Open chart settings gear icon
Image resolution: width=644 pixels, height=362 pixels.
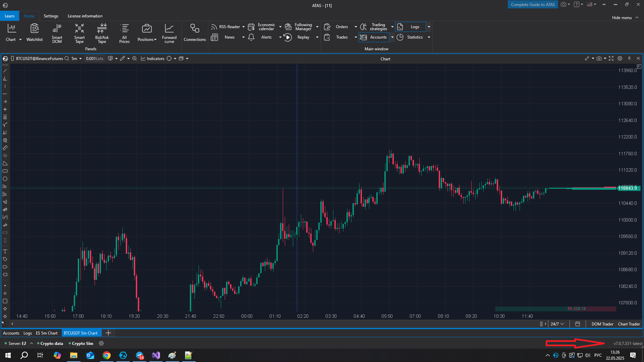pos(620,58)
